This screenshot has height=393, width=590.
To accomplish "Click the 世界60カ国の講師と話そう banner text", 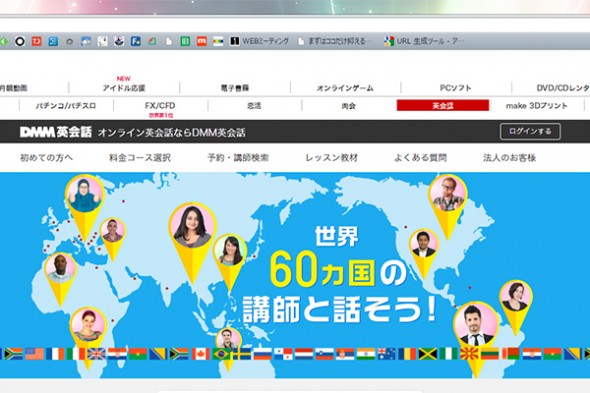I will (339, 275).
